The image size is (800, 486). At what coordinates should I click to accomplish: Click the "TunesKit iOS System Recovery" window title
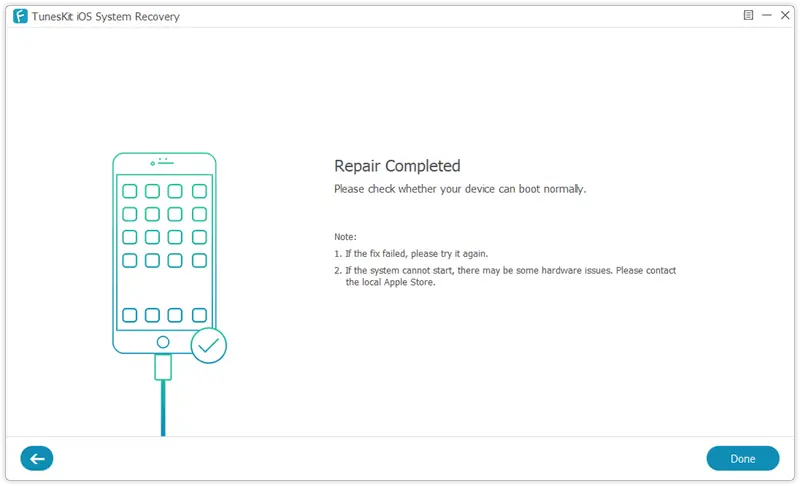106,16
